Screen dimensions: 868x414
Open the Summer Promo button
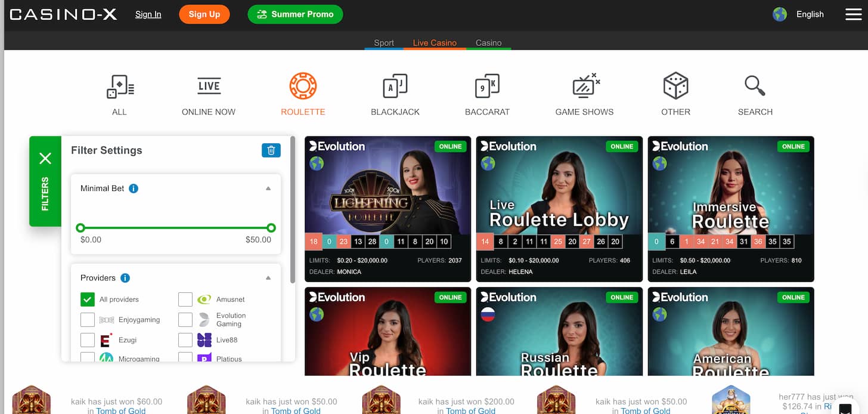295,14
